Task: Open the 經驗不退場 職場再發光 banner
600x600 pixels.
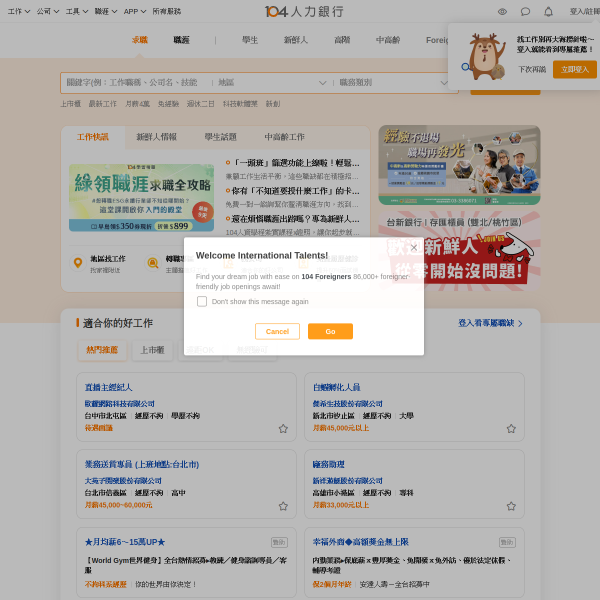Action: click(459, 165)
